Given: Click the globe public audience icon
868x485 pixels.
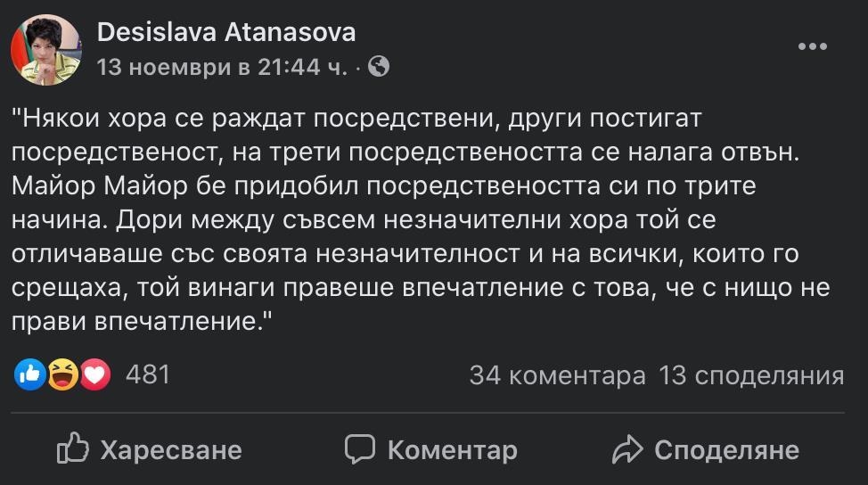Looking at the screenshot, I should [x=379, y=66].
